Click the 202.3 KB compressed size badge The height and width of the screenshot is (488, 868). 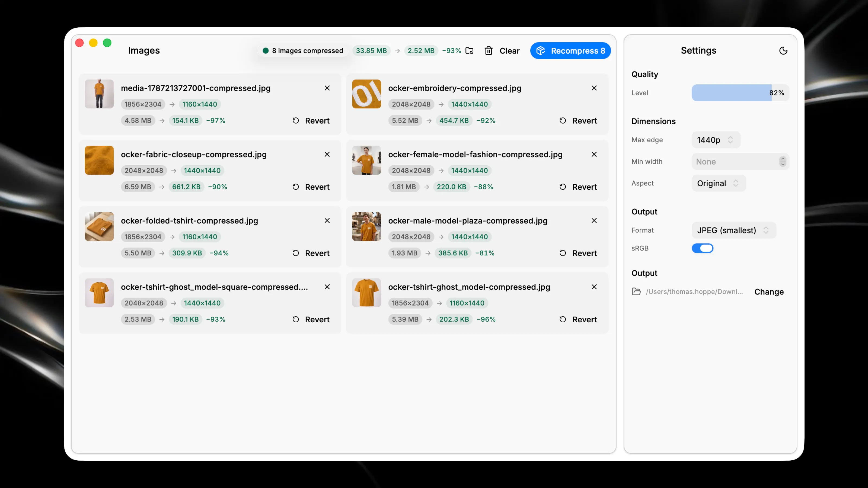pyautogui.click(x=454, y=320)
